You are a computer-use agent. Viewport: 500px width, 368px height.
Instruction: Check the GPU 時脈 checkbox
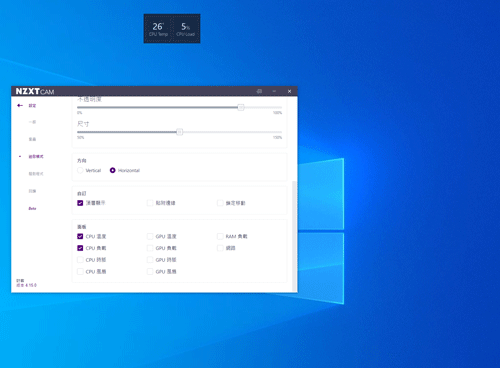tap(150, 260)
